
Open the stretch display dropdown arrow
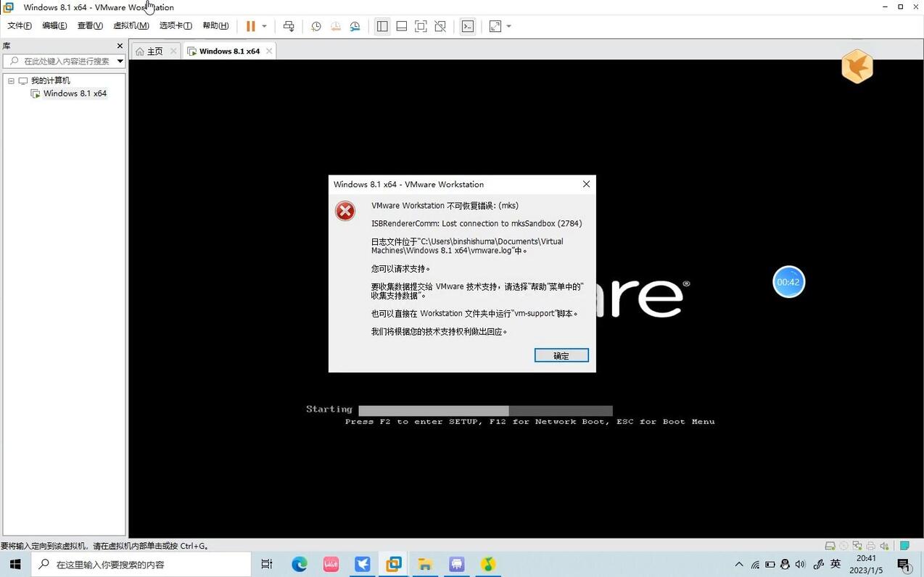click(x=509, y=26)
